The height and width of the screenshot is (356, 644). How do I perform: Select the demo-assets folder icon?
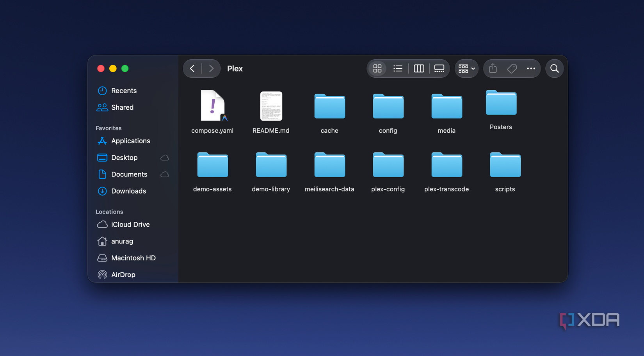[x=213, y=165]
